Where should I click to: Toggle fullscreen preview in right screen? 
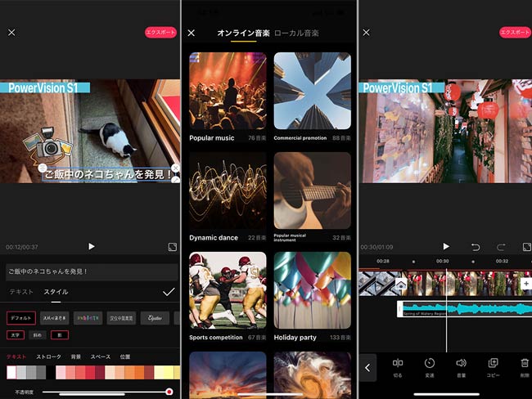pyautogui.click(x=527, y=247)
